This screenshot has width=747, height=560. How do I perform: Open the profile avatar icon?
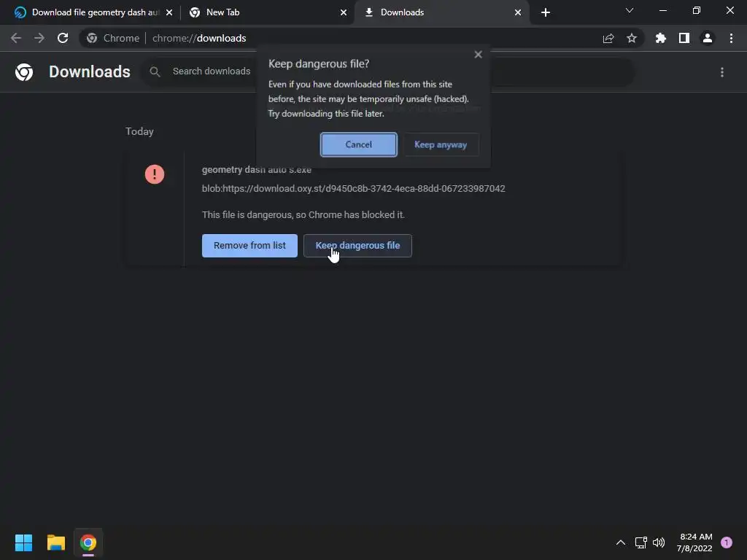coord(708,38)
